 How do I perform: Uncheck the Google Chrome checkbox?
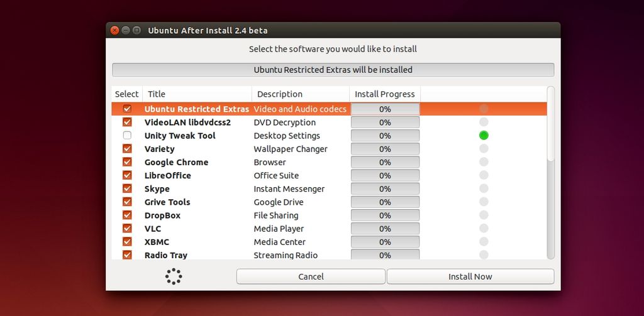pyautogui.click(x=127, y=161)
